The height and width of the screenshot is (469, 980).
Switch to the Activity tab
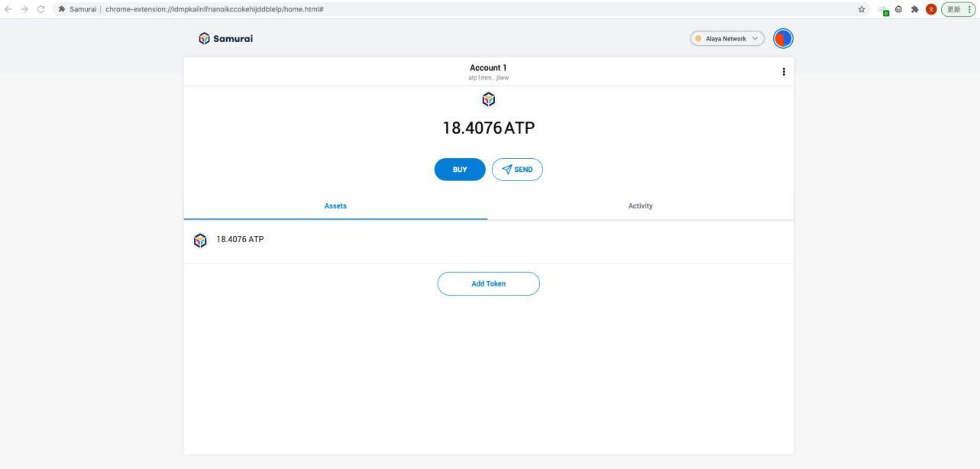click(x=640, y=206)
